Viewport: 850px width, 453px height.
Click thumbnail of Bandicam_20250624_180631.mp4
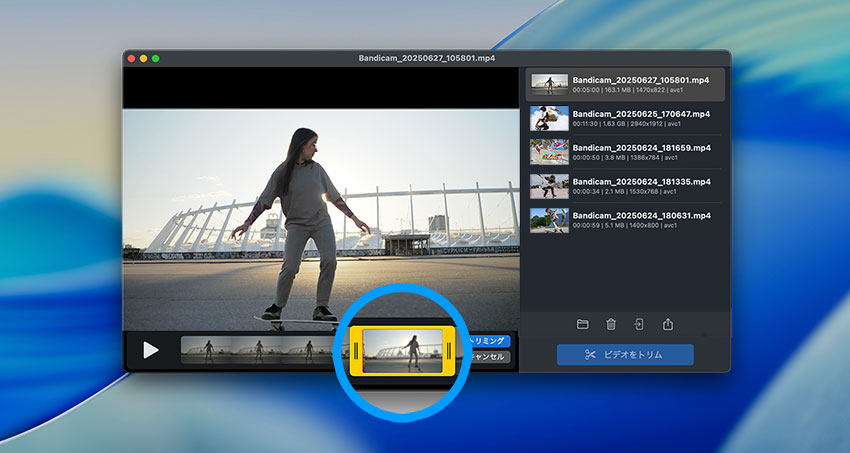click(x=549, y=220)
